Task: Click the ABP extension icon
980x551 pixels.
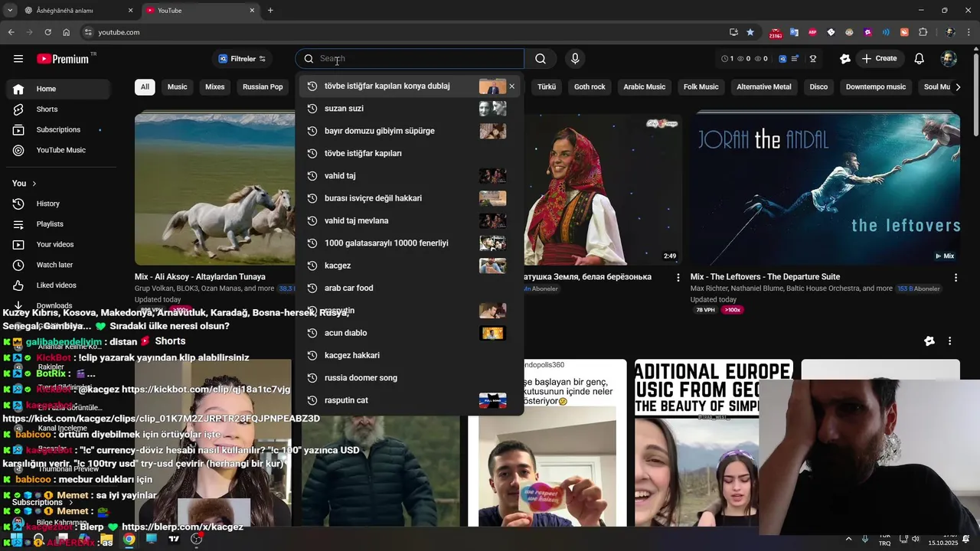Action: (812, 32)
